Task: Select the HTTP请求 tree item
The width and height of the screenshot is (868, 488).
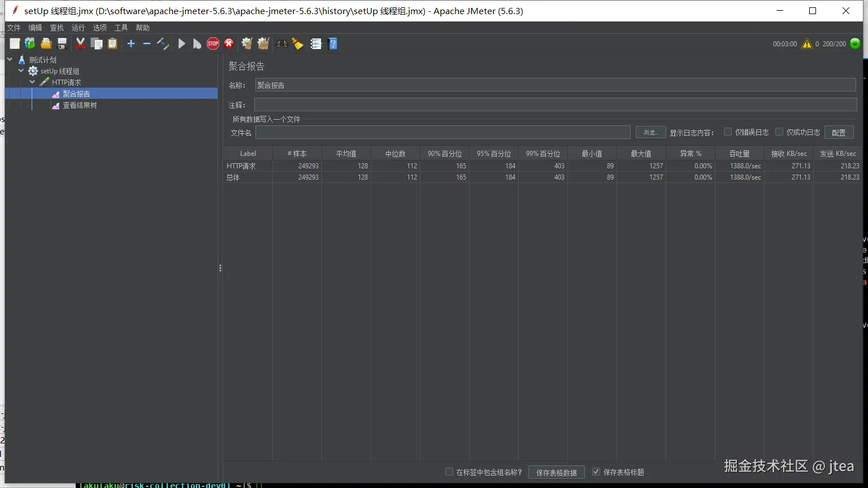Action: coord(67,82)
